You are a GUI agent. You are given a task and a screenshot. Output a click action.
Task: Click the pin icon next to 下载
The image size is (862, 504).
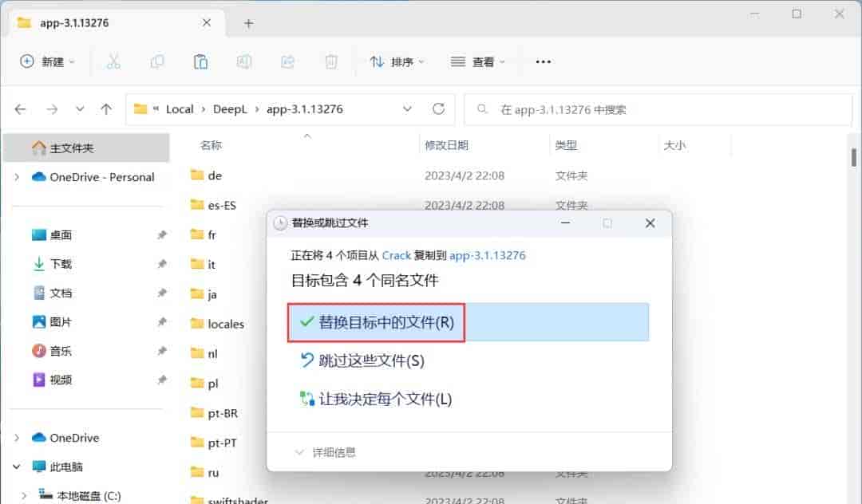point(161,264)
